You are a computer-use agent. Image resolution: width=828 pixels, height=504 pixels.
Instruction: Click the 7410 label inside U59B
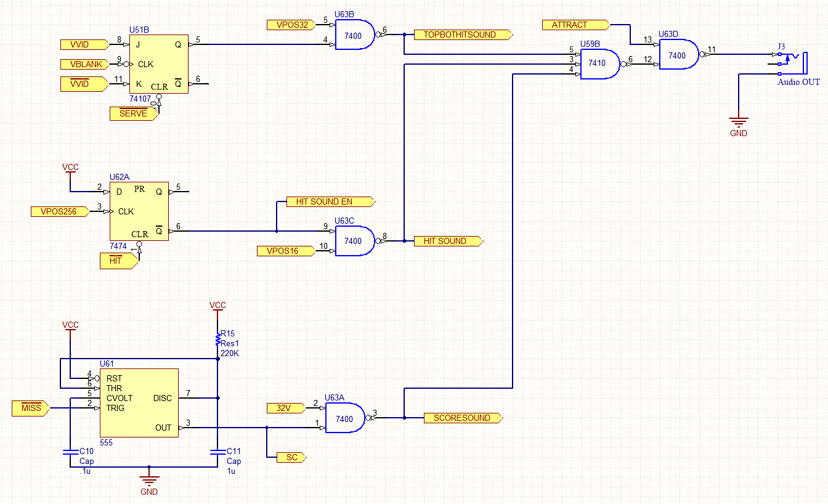(597, 63)
